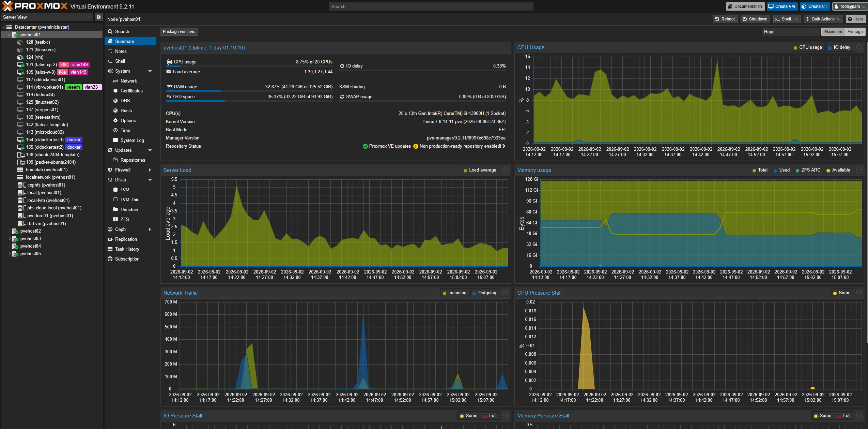Collapse the System submenu arrow

(150, 71)
